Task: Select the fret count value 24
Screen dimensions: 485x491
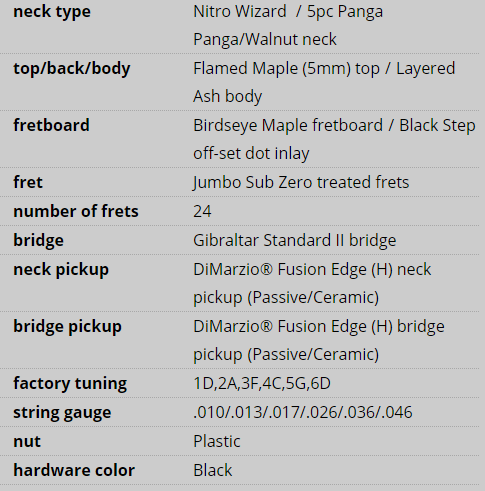Action: coord(202,211)
